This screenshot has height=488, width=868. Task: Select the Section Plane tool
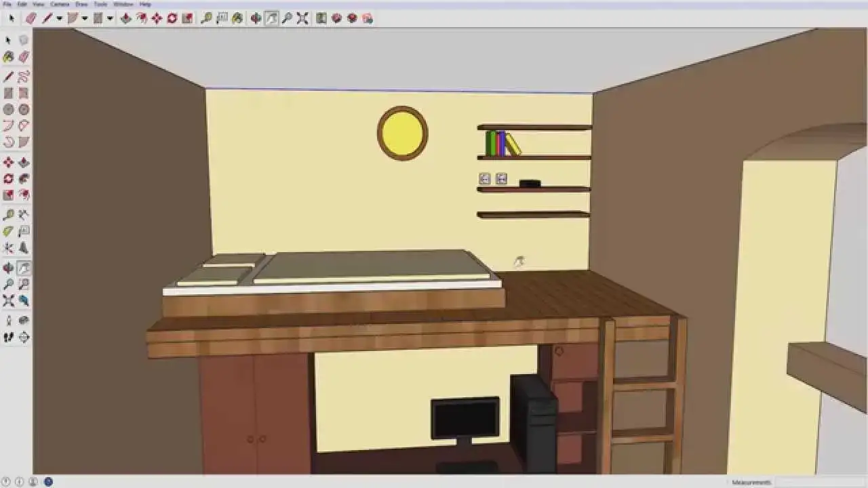[x=24, y=337]
